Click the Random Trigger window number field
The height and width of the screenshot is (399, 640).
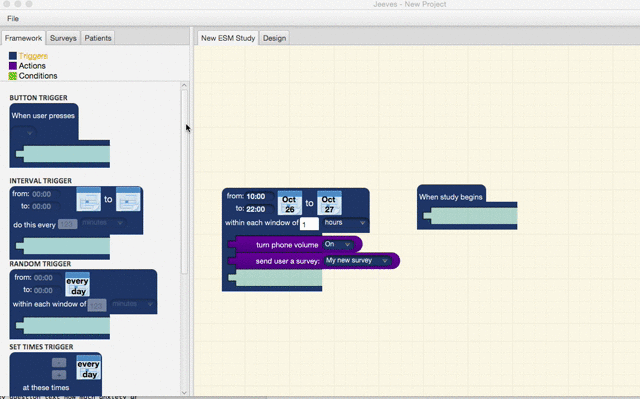point(97,305)
